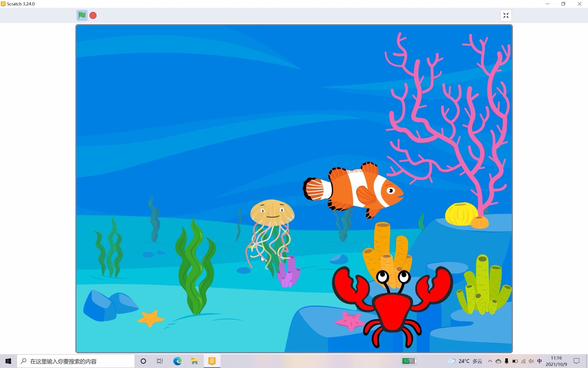This screenshot has width=588, height=368.
Task: Open the weather widget showing 24°C 多云
Action: click(465, 361)
